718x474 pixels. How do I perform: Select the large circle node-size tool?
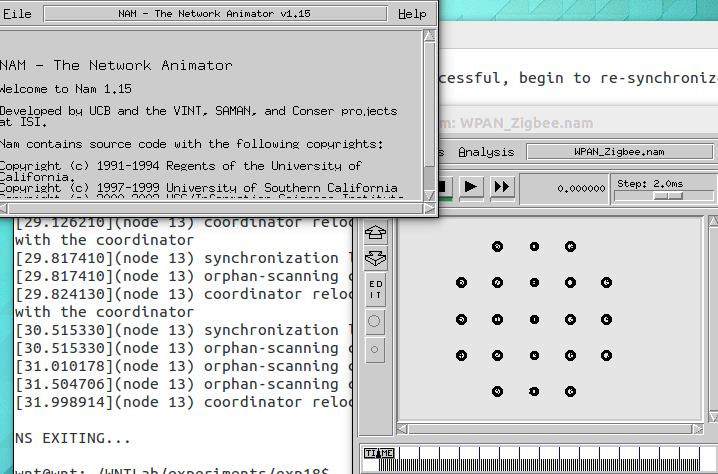tap(375, 321)
